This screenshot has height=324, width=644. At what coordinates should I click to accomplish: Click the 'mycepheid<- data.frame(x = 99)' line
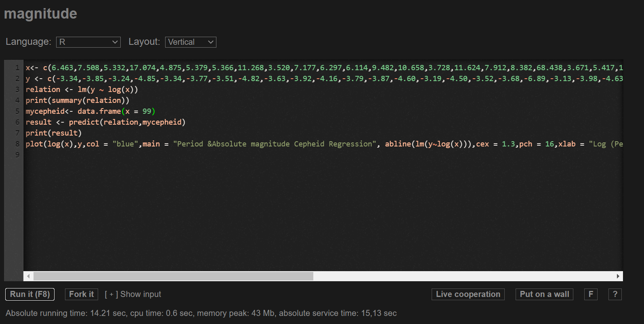click(90, 111)
